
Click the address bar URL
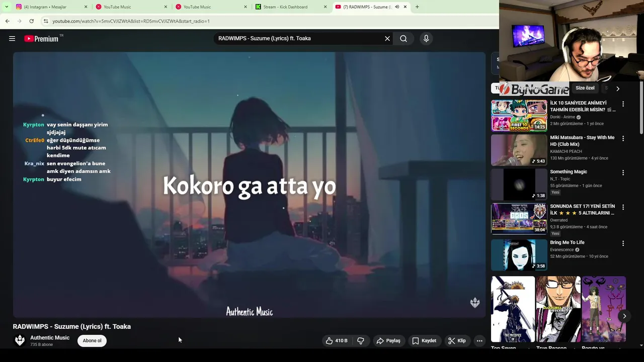[131, 21]
